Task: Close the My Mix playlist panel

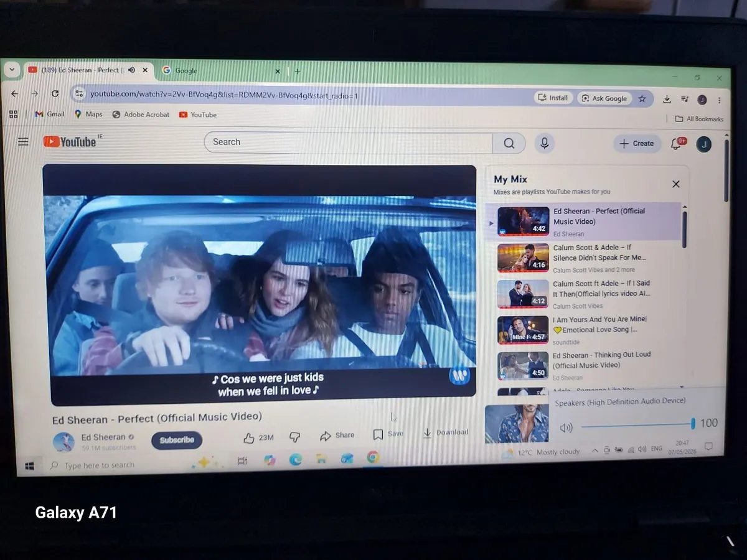Action: tap(676, 184)
